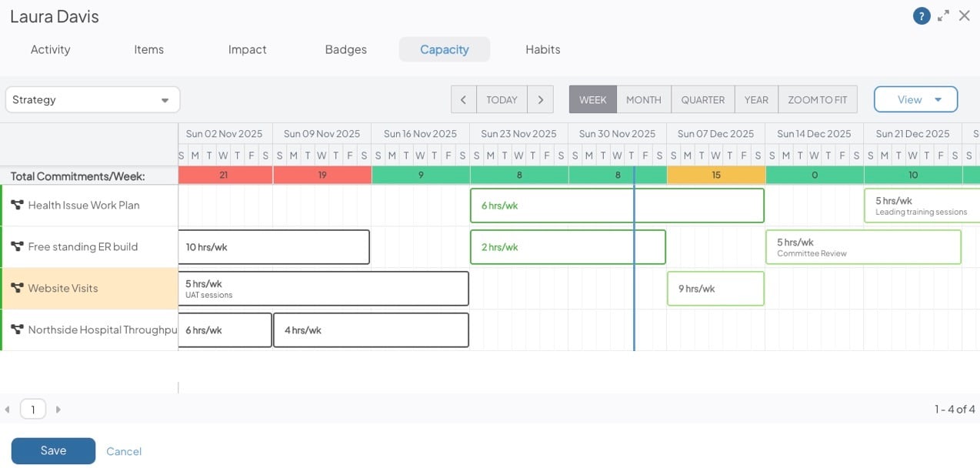The width and height of the screenshot is (980, 475).
Task: Switch to the Badges tab
Action: (345, 49)
